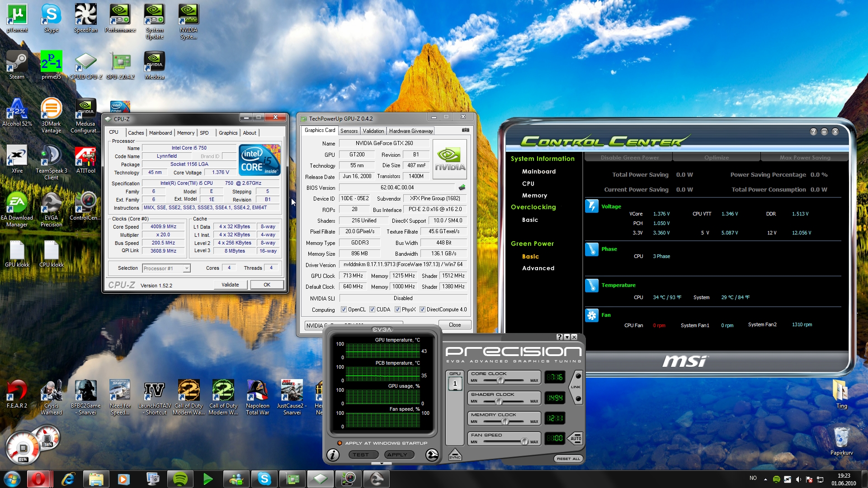This screenshot has width=868, height=488.
Task: Click Close button in GPU-Z
Action: pos(455,325)
